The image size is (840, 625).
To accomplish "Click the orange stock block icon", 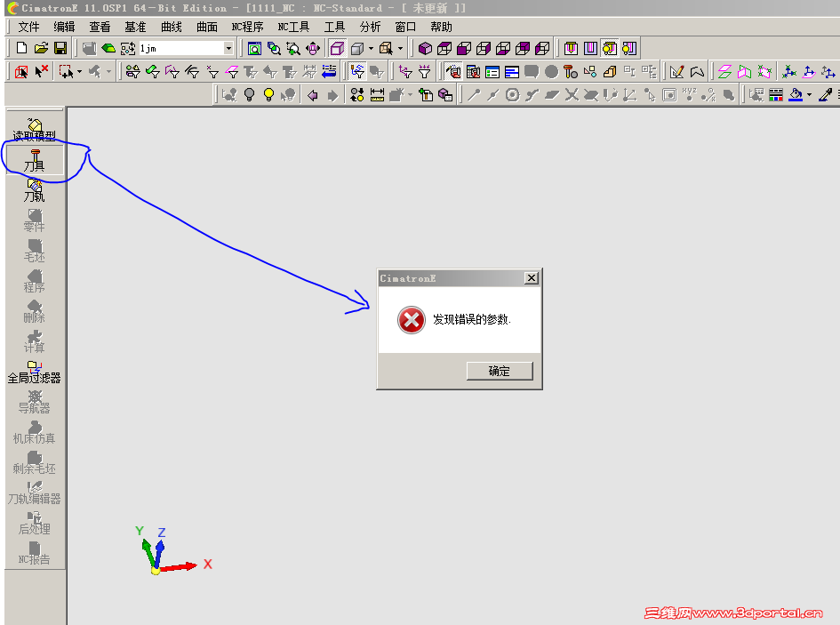I will pyautogui.click(x=610, y=71).
